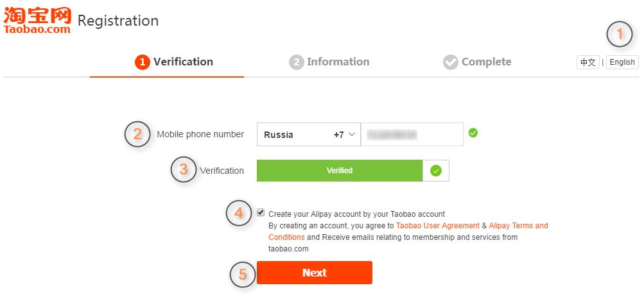Click the Taobao.com logo
644x306 pixels.
click(x=37, y=20)
